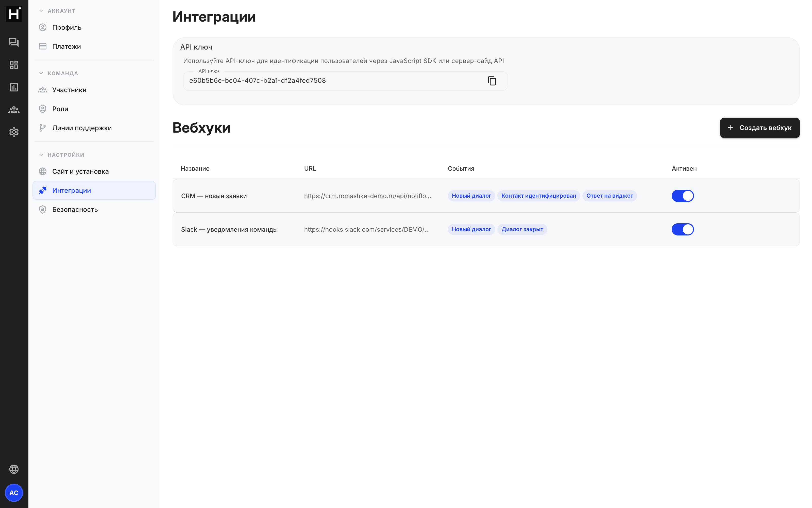Click the H logo icon
812x508 pixels.
point(14,14)
